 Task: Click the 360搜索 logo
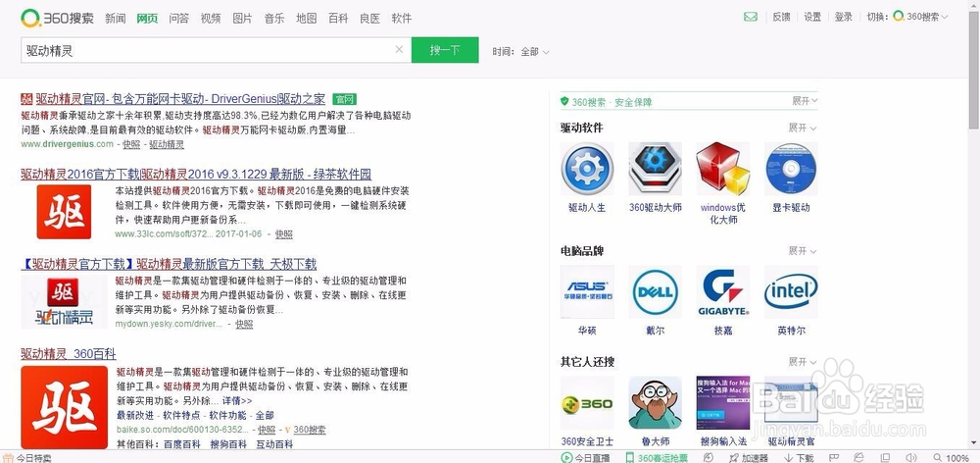tap(57, 18)
